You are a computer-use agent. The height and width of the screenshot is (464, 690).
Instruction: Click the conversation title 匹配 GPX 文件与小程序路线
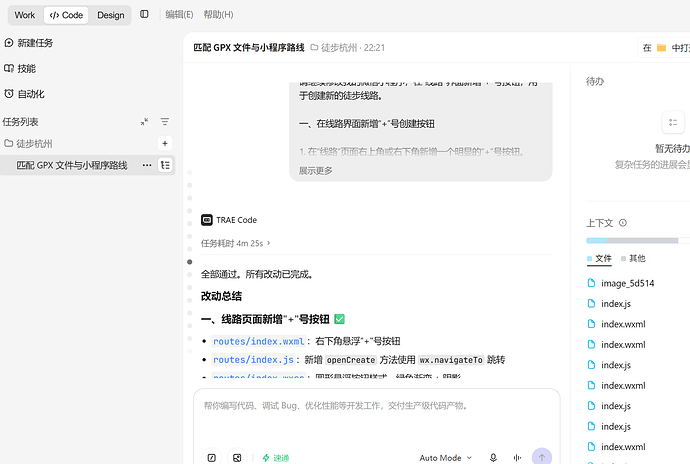pyautogui.click(x=249, y=48)
